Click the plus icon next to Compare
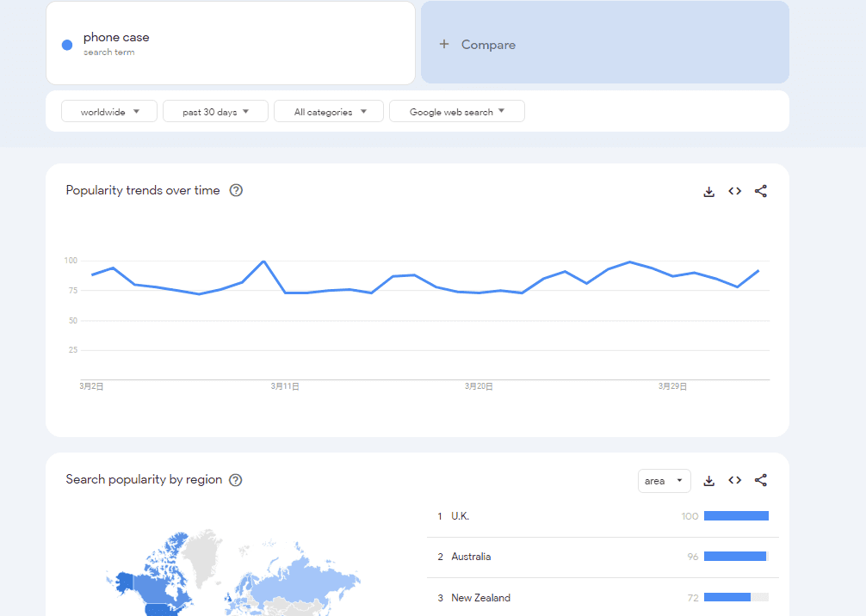The image size is (866, 616). (444, 44)
